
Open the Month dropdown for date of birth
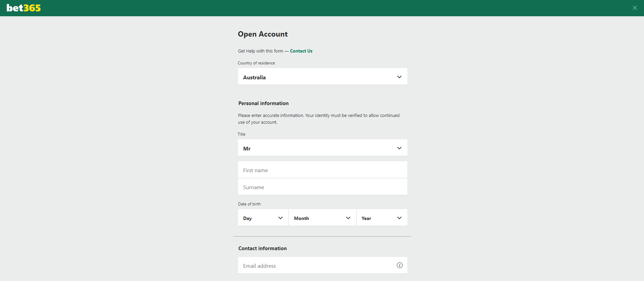(322, 218)
